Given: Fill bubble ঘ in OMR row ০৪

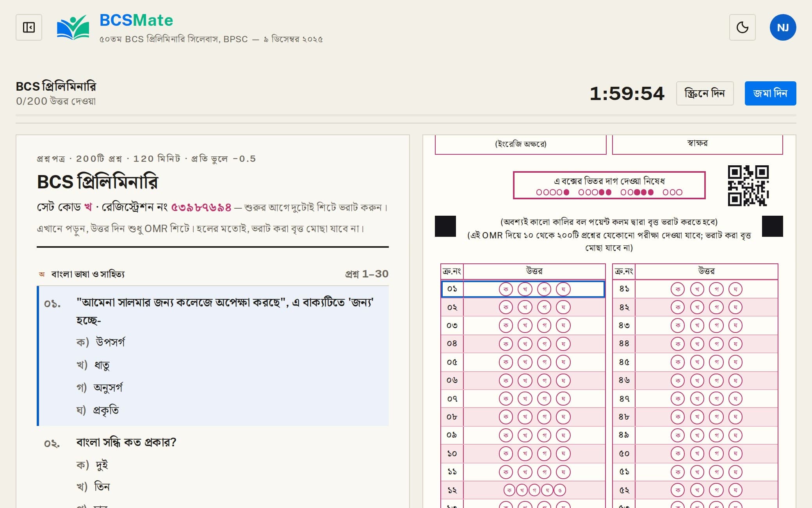Looking at the screenshot, I should [x=563, y=344].
